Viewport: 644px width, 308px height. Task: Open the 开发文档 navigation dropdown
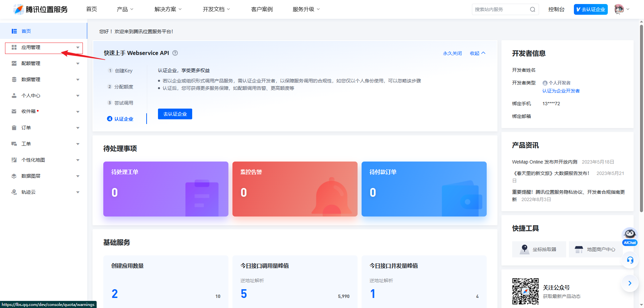[216, 9]
